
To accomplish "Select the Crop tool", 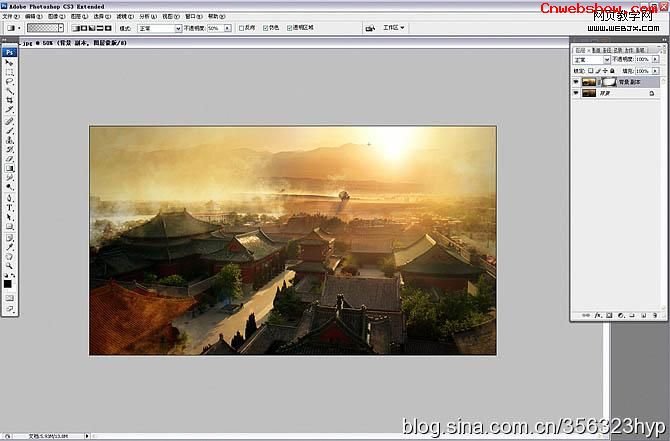I will (x=9, y=100).
